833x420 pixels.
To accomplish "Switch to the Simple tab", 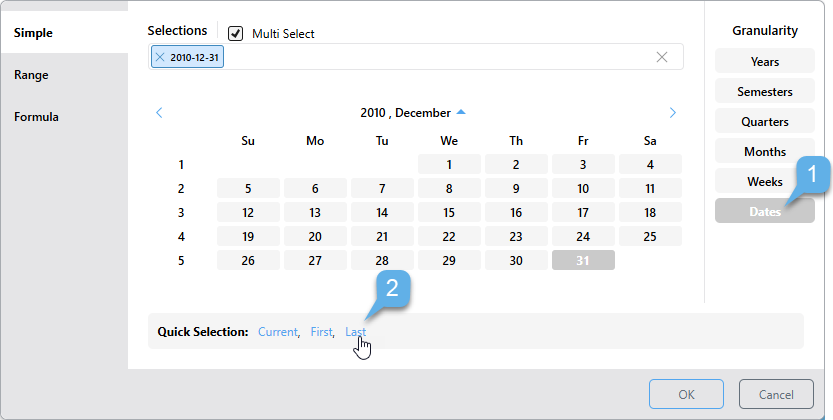I will [34, 33].
